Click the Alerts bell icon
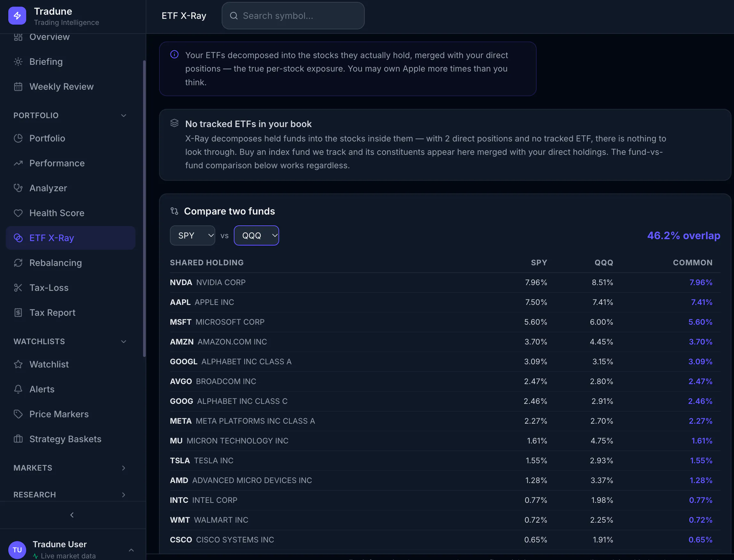The image size is (734, 560). [x=18, y=389]
